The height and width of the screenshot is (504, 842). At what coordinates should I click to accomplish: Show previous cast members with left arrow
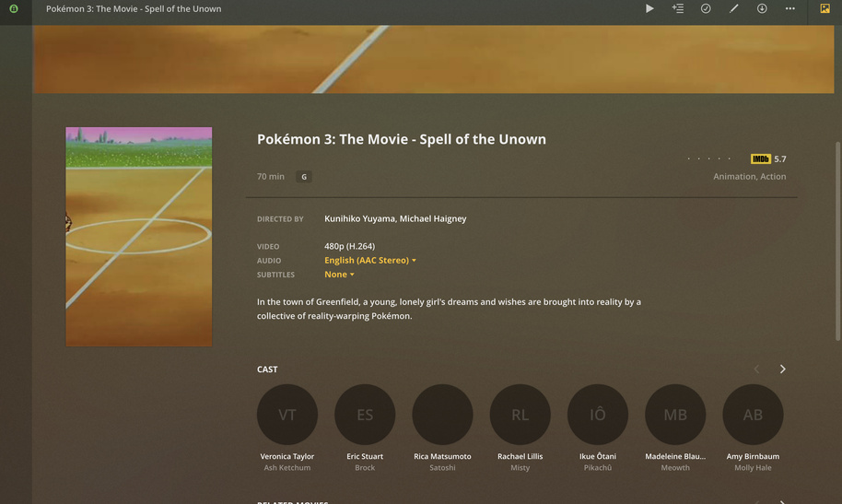pyautogui.click(x=756, y=369)
